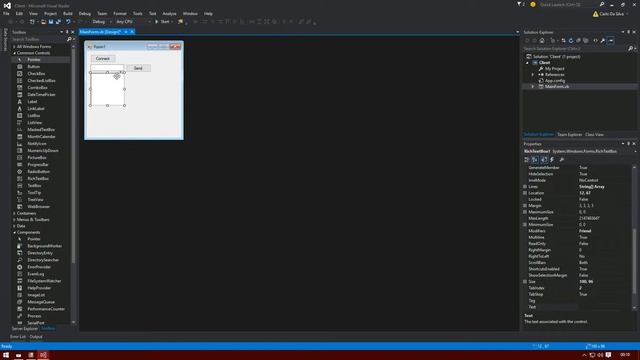Expand the Menus & Toolbars group
The image size is (640, 360).
14,220
